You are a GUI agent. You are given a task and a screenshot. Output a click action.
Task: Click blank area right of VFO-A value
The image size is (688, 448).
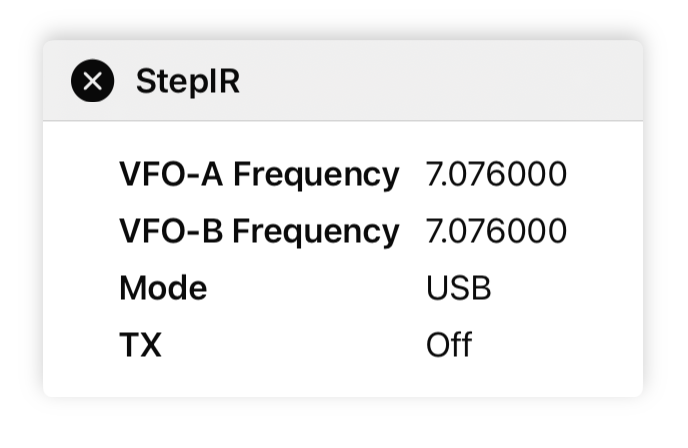pos(603,175)
